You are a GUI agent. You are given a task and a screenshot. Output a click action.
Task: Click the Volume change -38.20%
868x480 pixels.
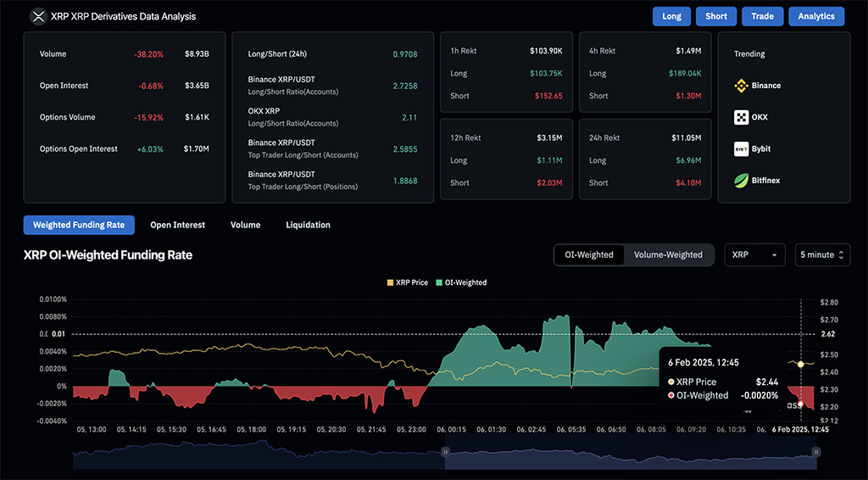pos(148,54)
